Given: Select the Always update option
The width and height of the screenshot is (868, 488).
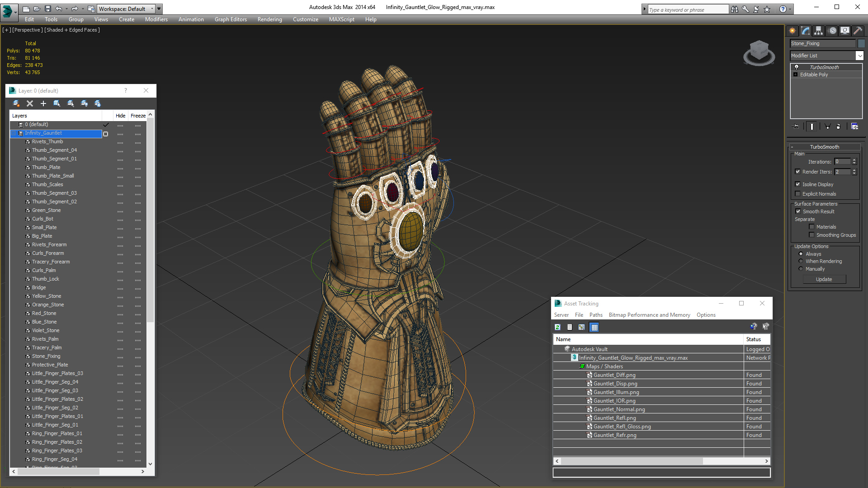Looking at the screenshot, I should click(x=801, y=254).
